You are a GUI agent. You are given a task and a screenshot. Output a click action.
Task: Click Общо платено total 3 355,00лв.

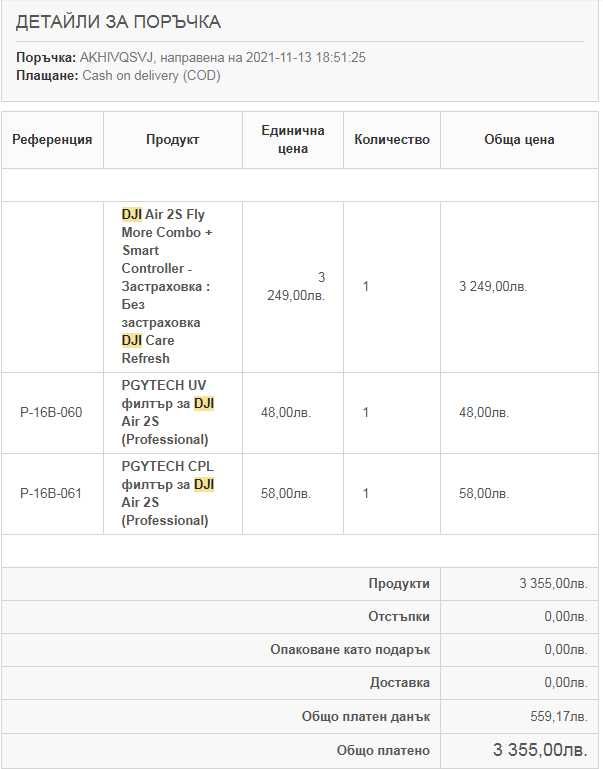540,750
